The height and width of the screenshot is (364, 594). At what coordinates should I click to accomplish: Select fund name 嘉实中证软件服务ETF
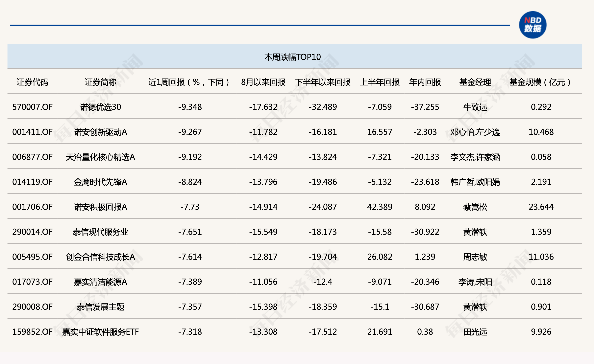point(100,332)
